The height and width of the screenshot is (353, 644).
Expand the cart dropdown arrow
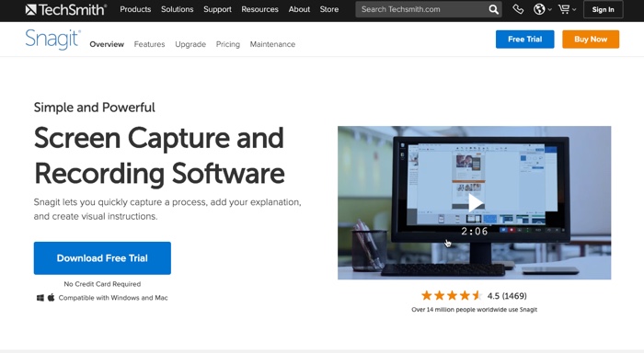click(x=574, y=10)
